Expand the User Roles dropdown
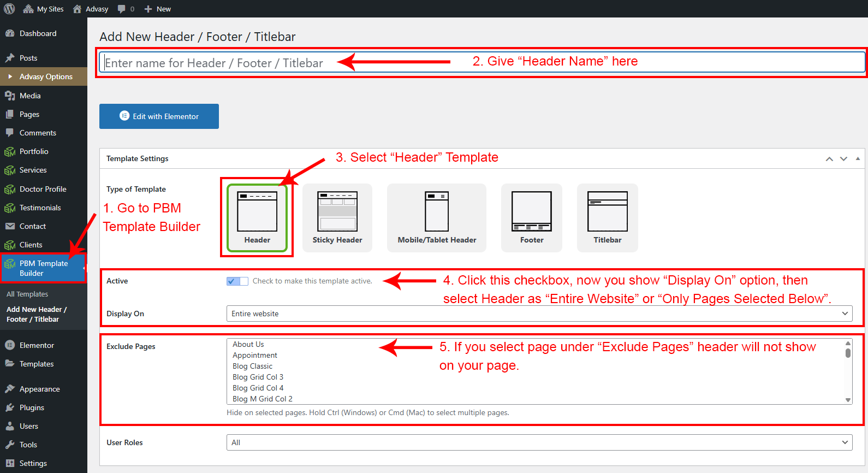This screenshot has width=868, height=473. [539, 442]
